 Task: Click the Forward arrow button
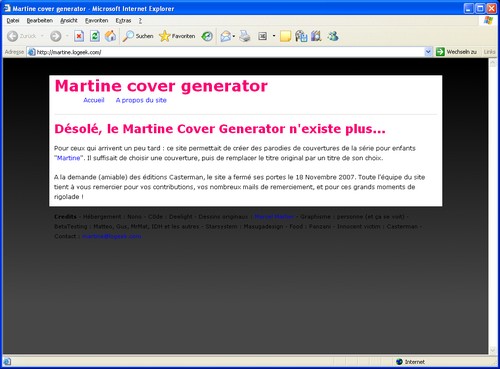(x=56, y=36)
